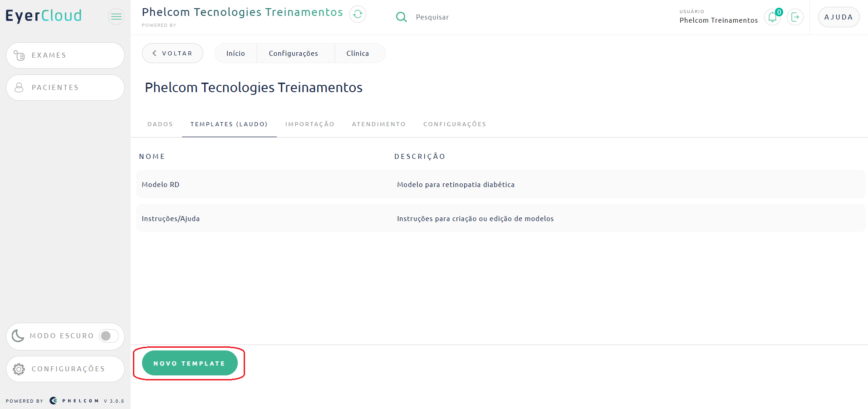Click the refresh clinic sync icon

pos(358,14)
